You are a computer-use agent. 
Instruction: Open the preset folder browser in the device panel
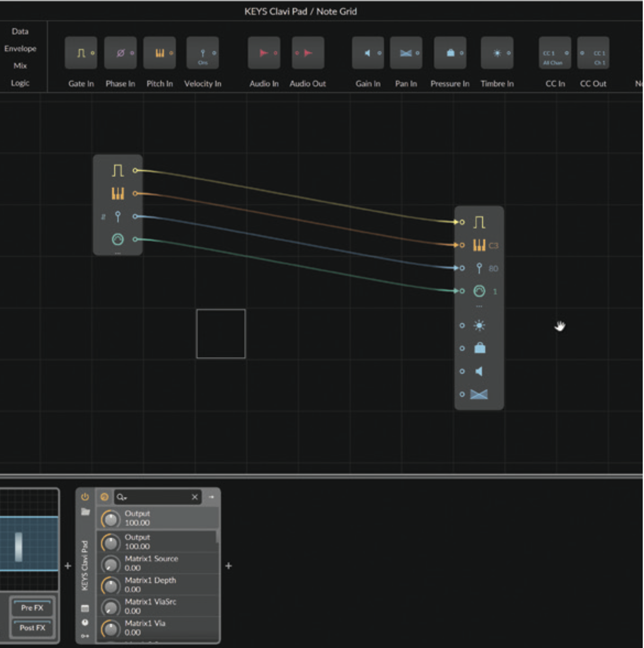click(84, 511)
